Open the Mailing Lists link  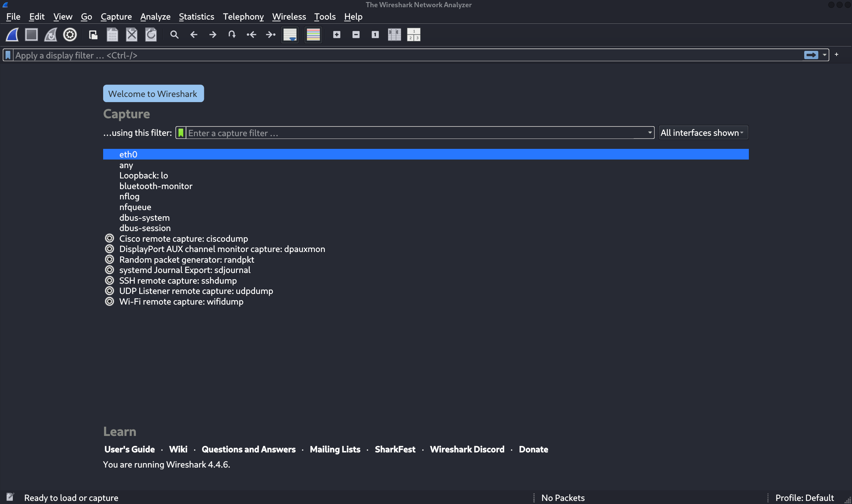point(335,449)
